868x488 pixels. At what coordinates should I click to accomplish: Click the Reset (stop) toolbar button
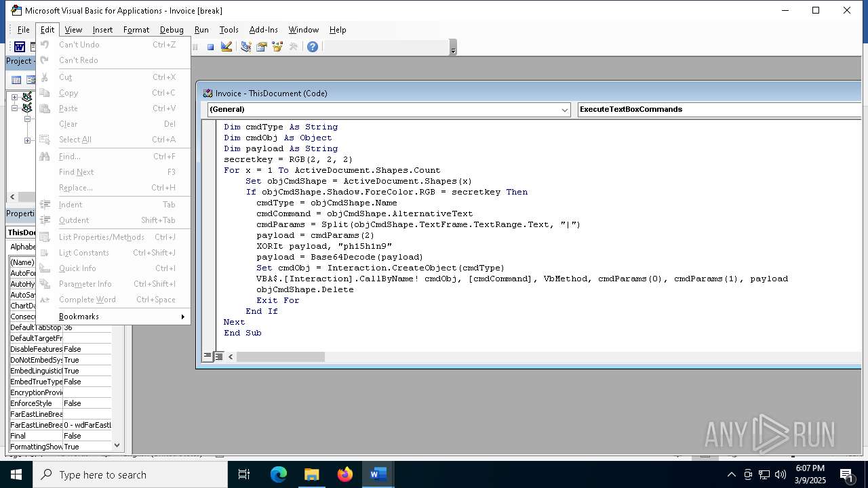pyautogui.click(x=211, y=47)
